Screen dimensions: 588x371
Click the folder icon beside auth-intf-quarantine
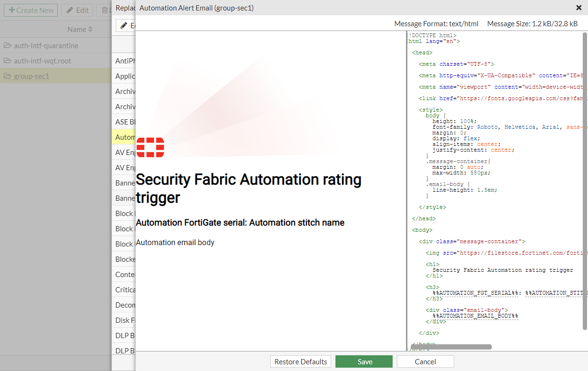(x=8, y=46)
